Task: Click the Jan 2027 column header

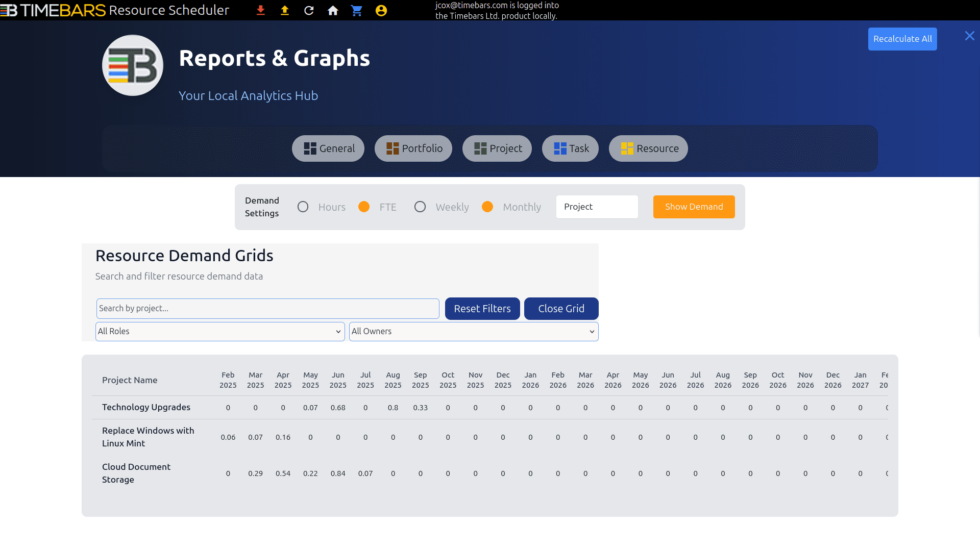Action: pos(861,380)
